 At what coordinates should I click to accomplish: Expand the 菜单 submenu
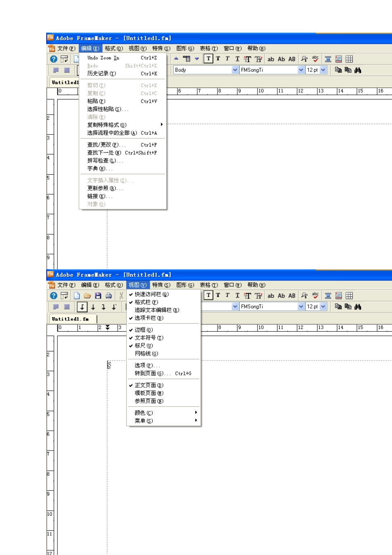tap(164, 421)
